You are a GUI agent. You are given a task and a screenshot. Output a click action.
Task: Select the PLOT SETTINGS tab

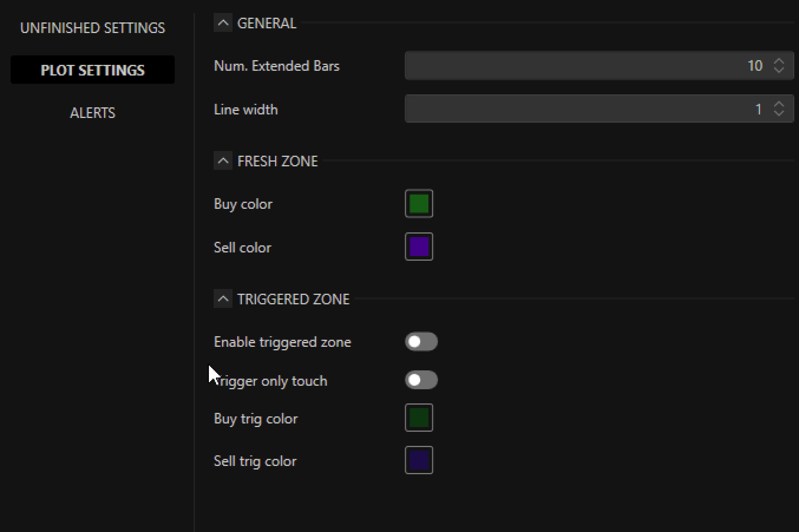[x=92, y=70]
